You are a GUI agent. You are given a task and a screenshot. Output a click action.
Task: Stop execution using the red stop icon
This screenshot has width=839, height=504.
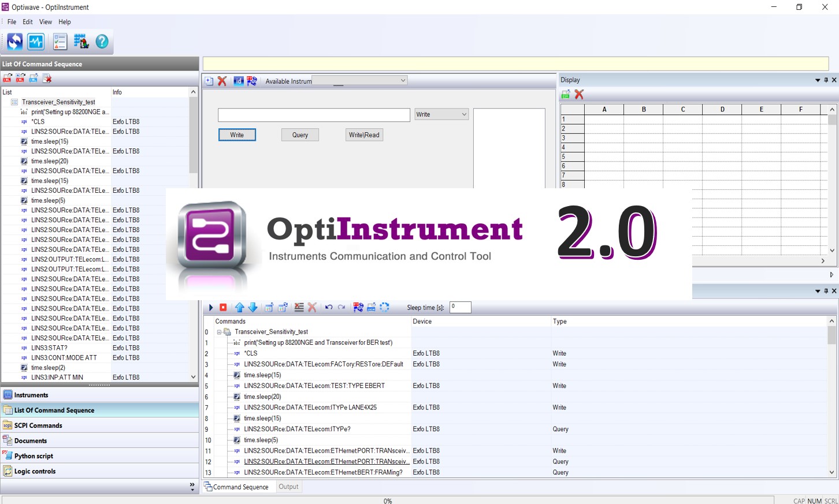[x=224, y=307]
